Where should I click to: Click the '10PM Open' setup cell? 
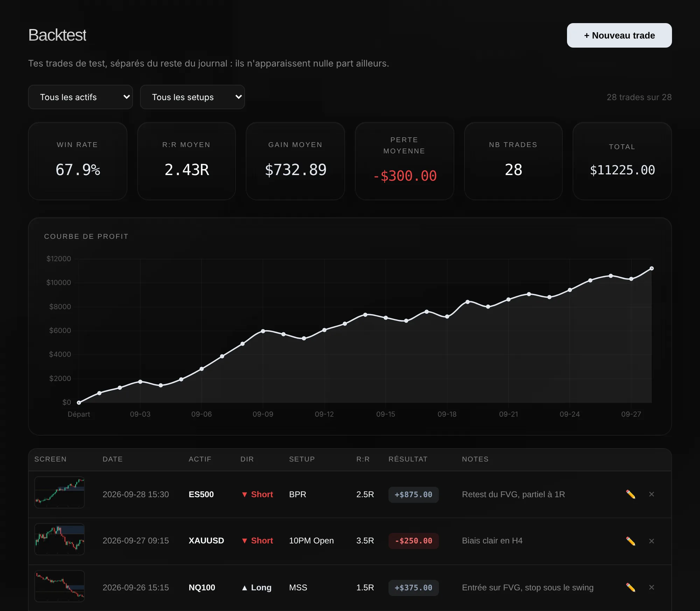[x=311, y=541]
